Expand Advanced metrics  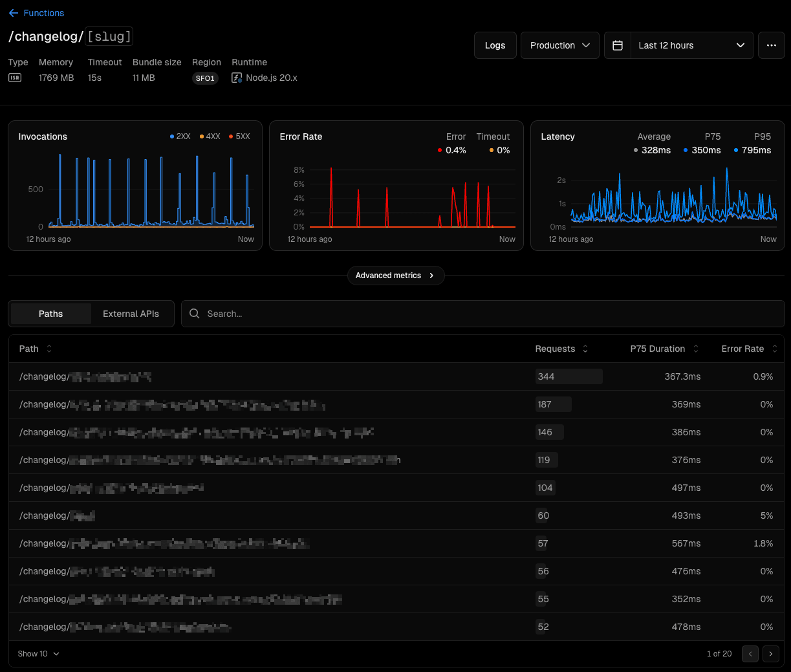click(x=396, y=276)
